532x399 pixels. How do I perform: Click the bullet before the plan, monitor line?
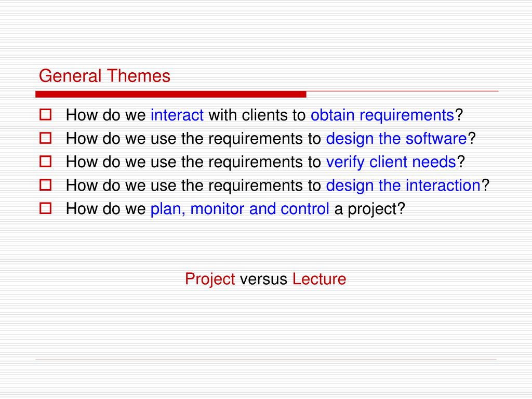point(44,208)
